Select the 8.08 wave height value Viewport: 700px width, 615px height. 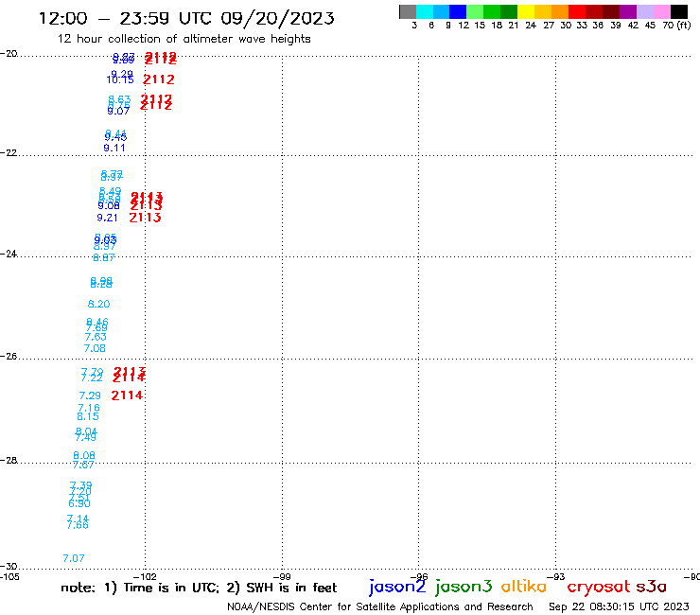pos(84,455)
